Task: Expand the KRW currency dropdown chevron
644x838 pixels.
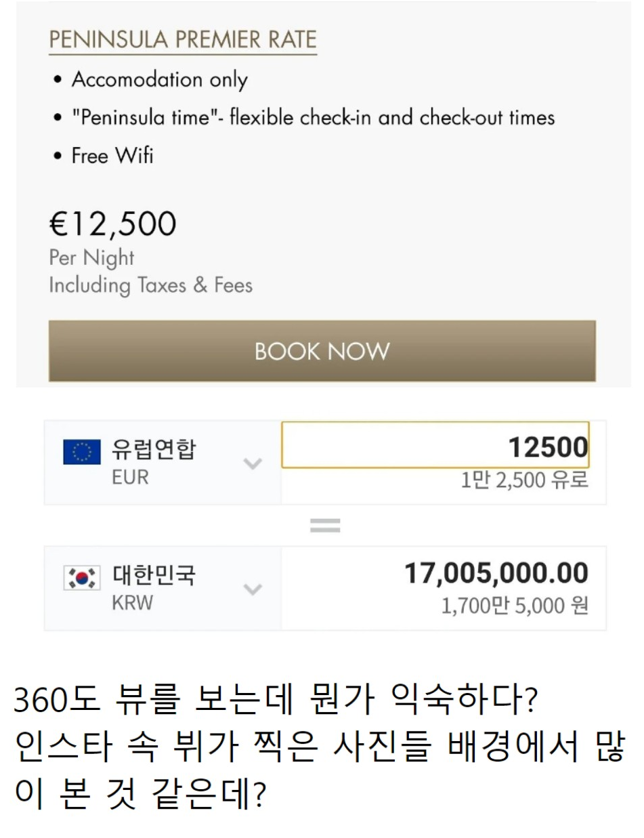Action: [253, 589]
